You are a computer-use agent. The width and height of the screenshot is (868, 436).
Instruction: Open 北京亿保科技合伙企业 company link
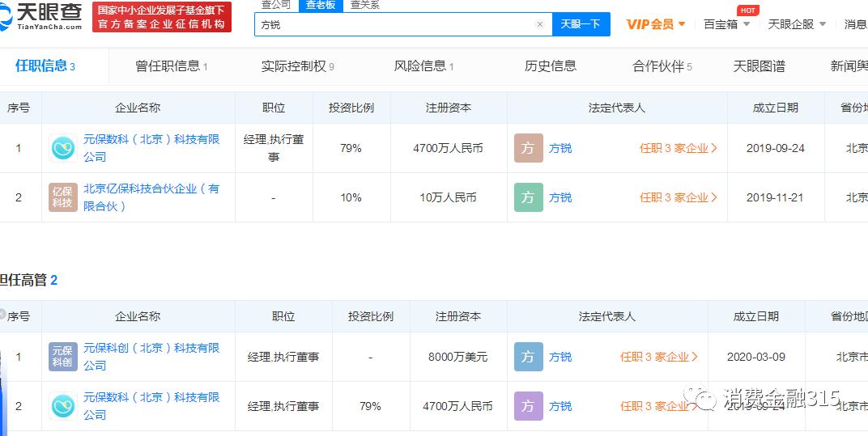(x=151, y=197)
